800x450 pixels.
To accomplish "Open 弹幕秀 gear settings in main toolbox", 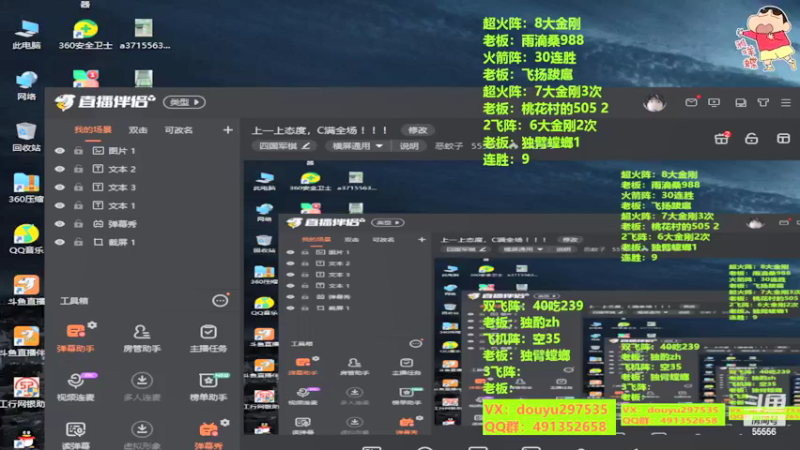I will point(225,422).
